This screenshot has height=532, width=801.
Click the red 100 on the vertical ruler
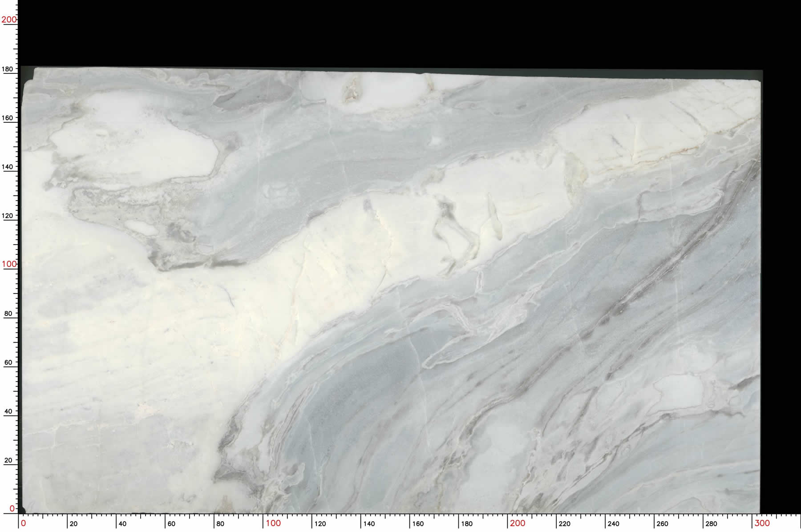point(8,264)
